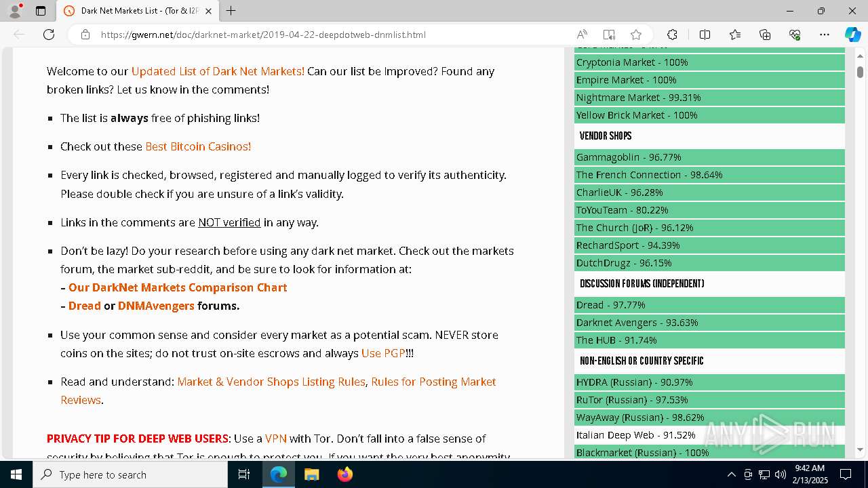Click the scrollbar down arrow
This screenshot has height=488, width=868.
pos(860,449)
